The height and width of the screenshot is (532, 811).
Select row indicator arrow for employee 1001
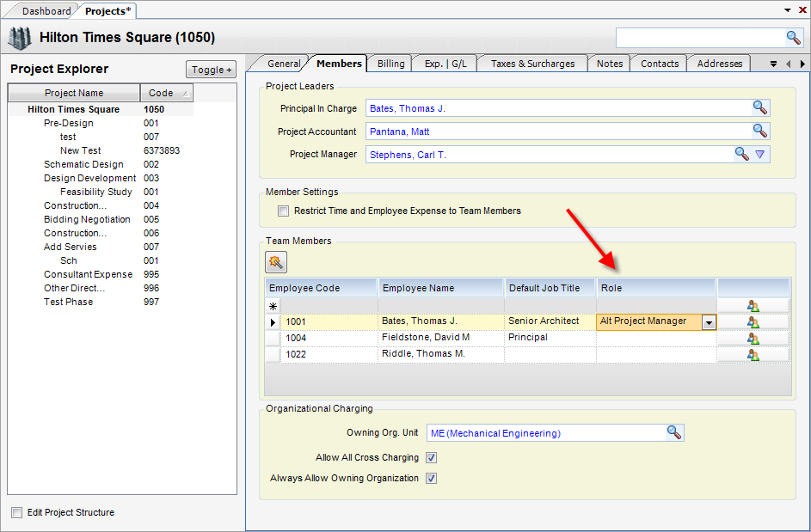273,322
